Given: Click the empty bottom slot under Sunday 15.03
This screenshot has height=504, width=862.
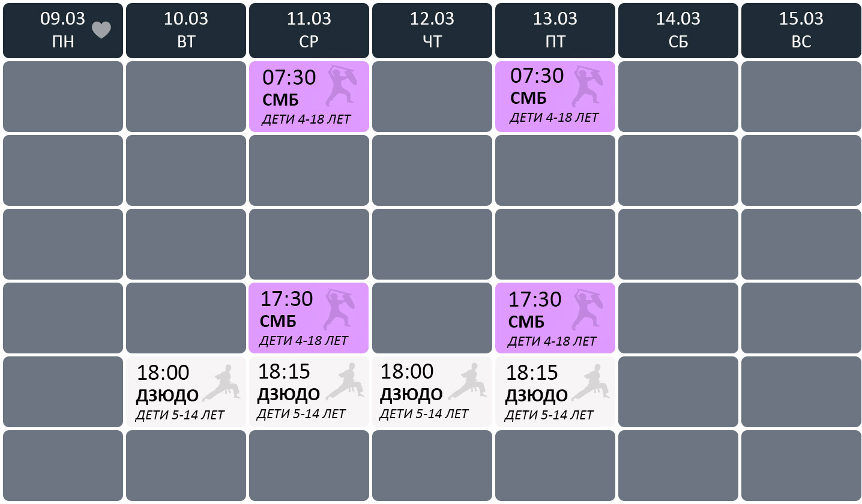Looking at the screenshot, I should pyautogui.click(x=801, y=466).
